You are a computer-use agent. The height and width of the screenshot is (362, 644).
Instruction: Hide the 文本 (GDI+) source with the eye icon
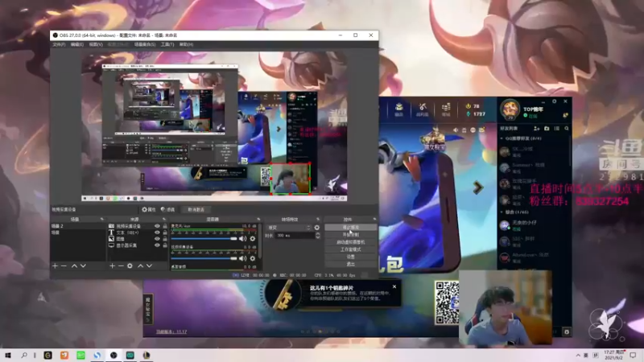coord(157,232)
